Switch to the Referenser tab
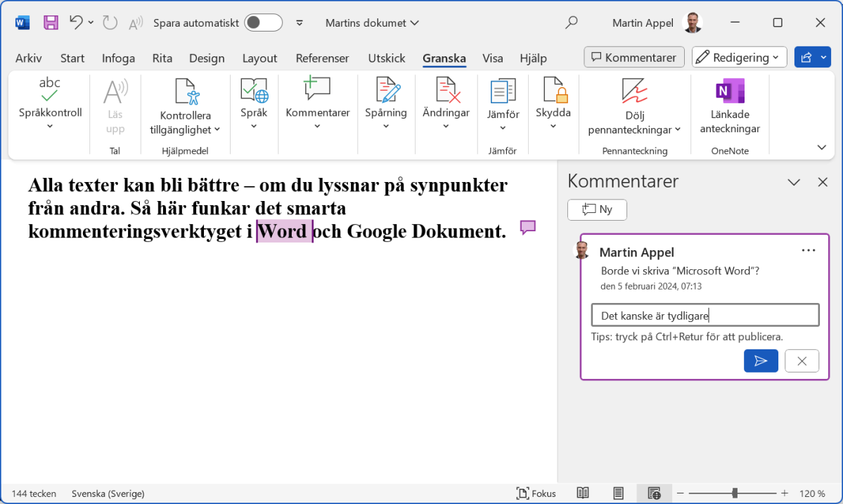This screenshot has width=843, height=504. pyautogui.click(x=322, y=58)
